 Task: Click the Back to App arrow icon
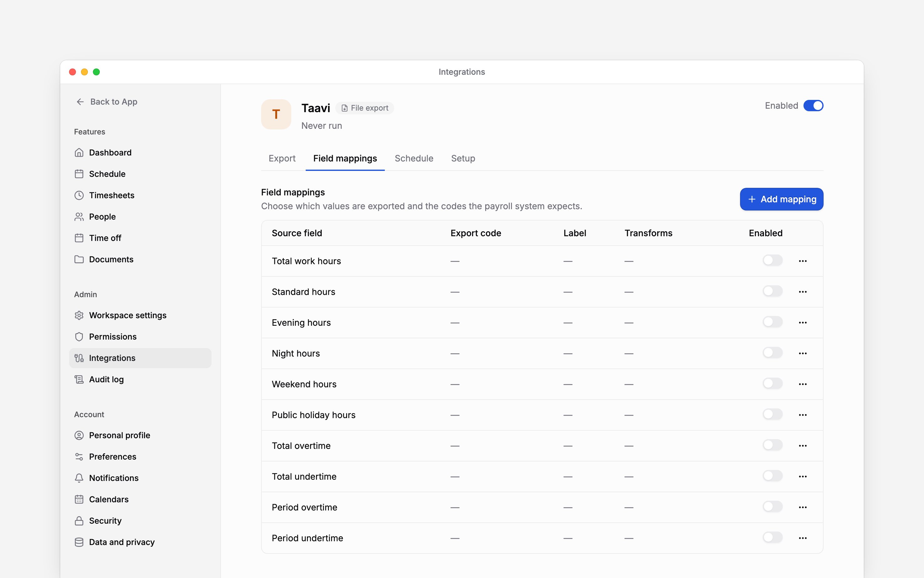click(x=80, y=102)
